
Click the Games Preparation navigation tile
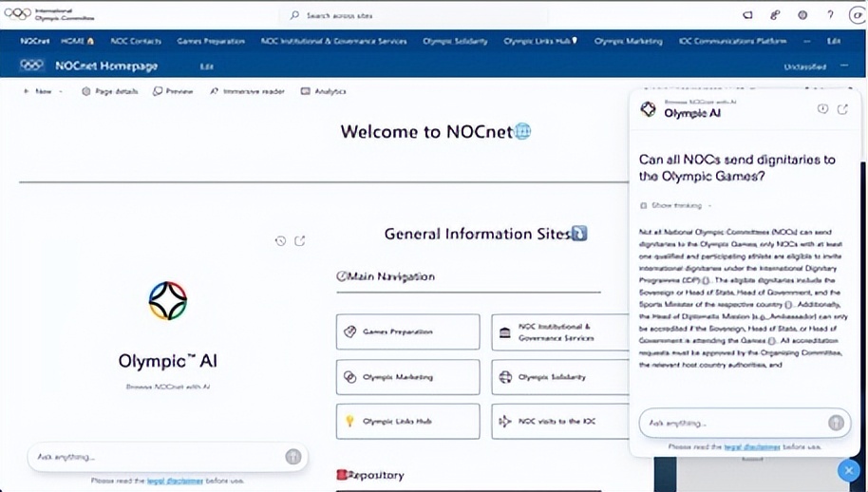pos(407,332)
